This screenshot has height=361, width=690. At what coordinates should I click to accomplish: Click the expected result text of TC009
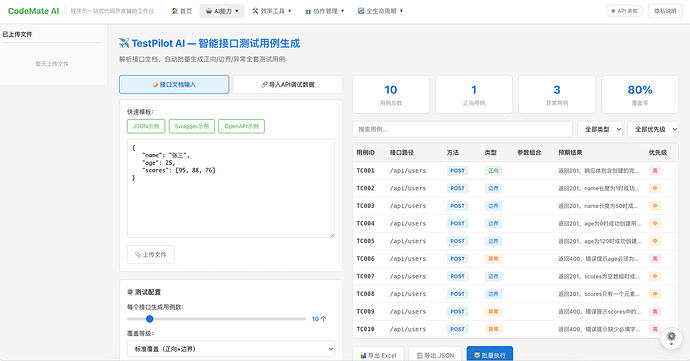point(599,311)
